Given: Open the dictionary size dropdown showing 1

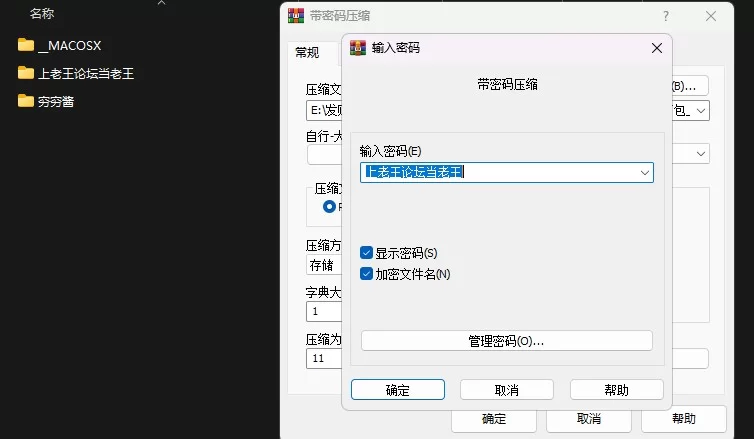Looking at the screenshot, I should point(324,312).
